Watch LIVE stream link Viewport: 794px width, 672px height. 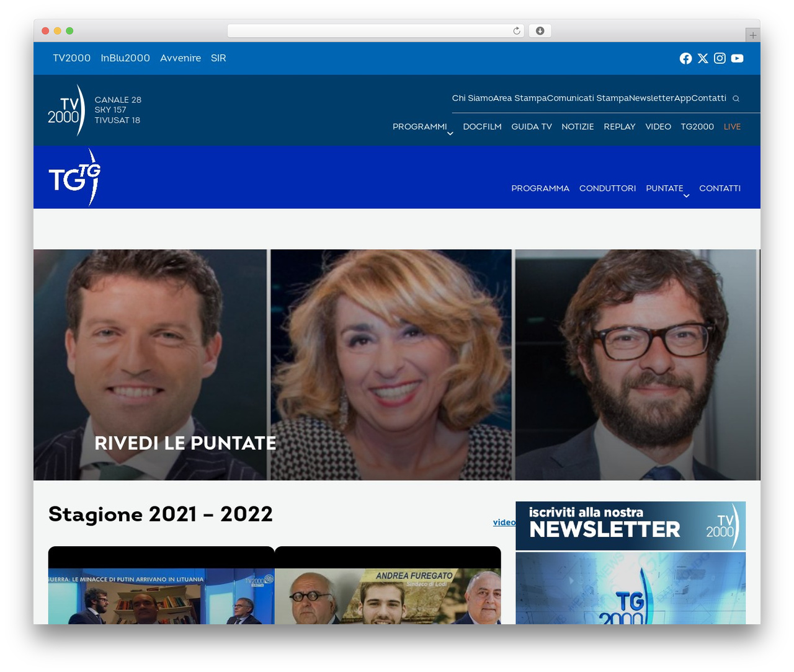[732, 126]
